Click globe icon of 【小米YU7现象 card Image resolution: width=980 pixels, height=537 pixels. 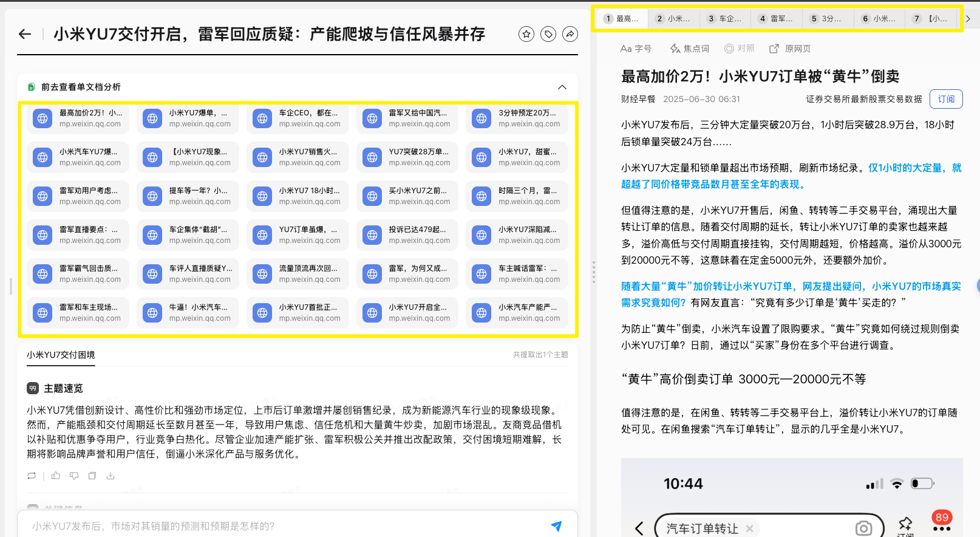coord(152,157)
